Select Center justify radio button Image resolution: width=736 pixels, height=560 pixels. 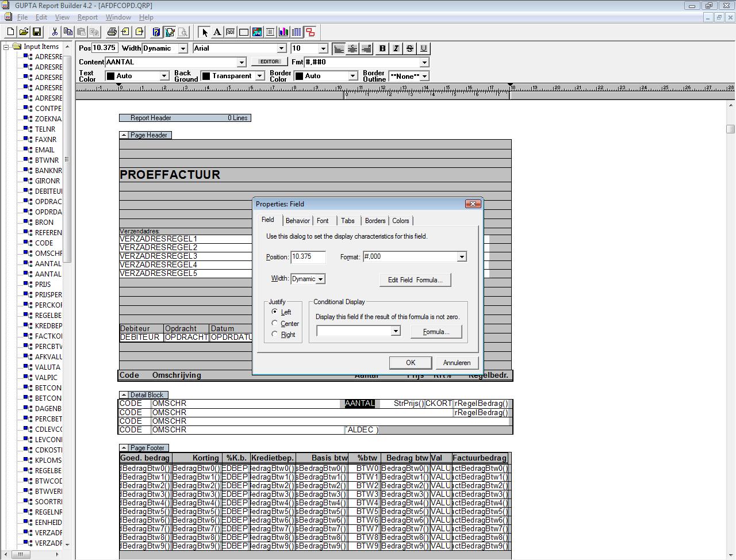click(275, 323)
